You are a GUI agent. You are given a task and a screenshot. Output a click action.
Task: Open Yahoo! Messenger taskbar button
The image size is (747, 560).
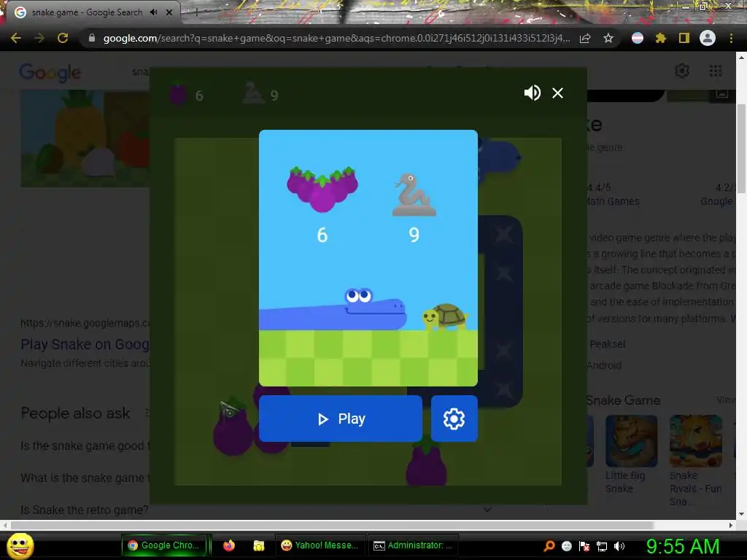coord(320,545)
